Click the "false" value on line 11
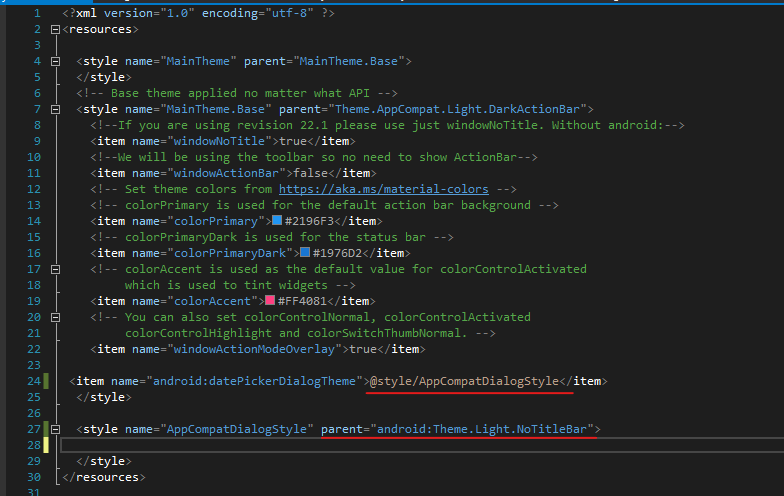The width and height of the screenshot is (784, 496). click(x=310, y=173)
